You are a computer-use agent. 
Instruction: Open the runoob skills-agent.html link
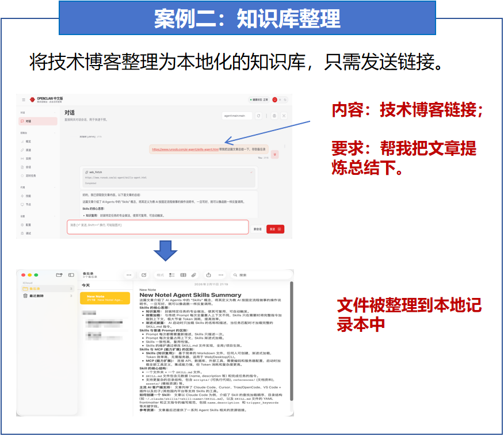pos(185,149)
